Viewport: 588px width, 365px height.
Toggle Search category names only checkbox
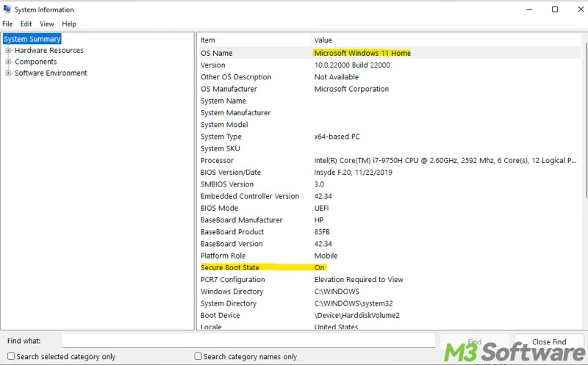[x=198, y=356]
